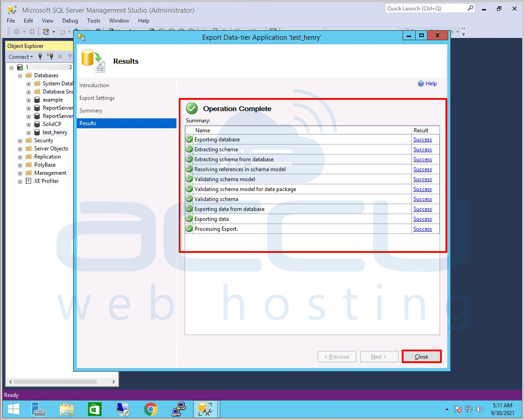524x420 pixels.
Task: Expand the test_henry database node
Action: (29, 133)
